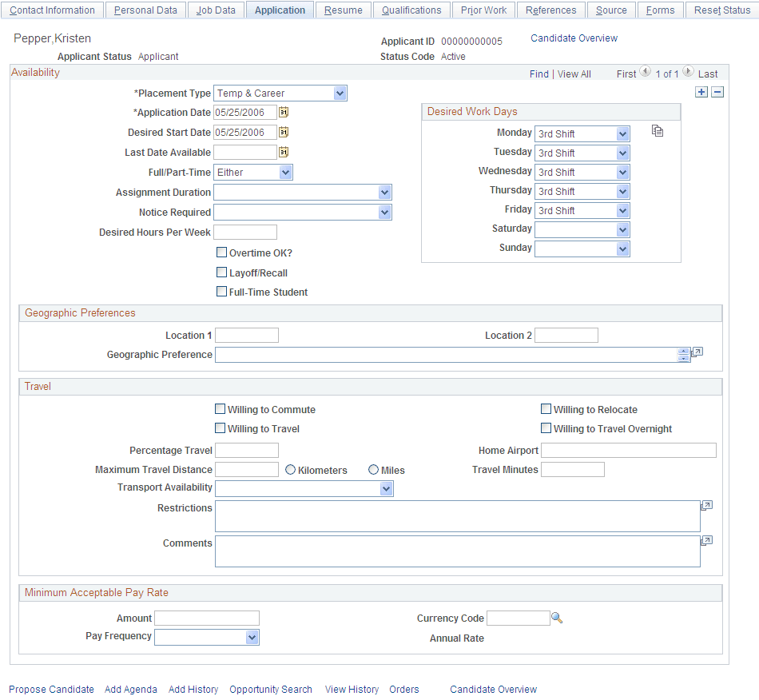
Task: Open the Prior Work tab
Action: 483,10
